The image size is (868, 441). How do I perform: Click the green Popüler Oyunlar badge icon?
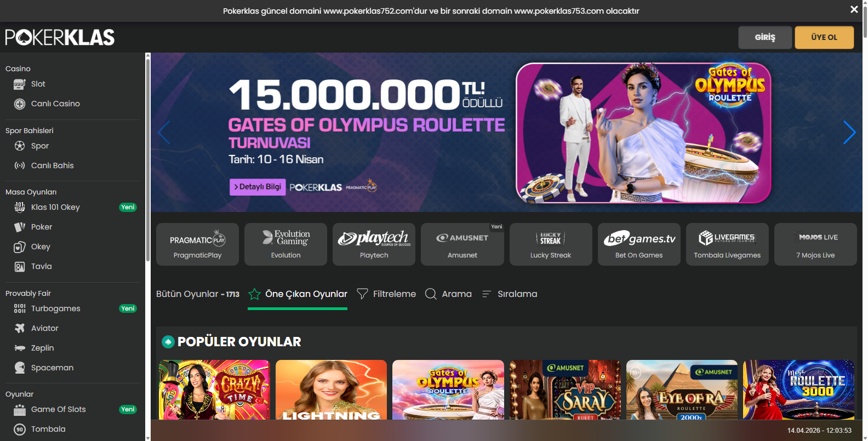tap(168, 342)
